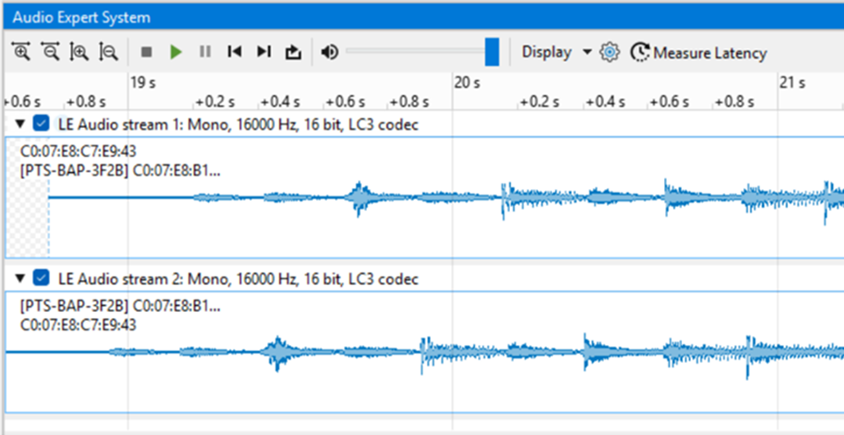Image resolution: width=844 pixels, height=435 pixels.
Task: Open the settings gear icon
Action: pos(609,52)
